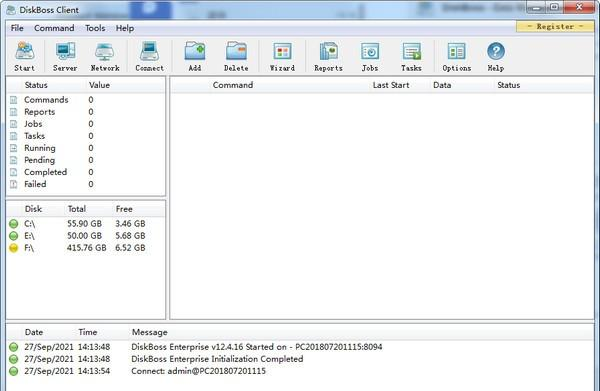Image resolution: width=600 pixels, height=391 pixels.
Task: Click the Time column header in log
Action: coord(88,332)
